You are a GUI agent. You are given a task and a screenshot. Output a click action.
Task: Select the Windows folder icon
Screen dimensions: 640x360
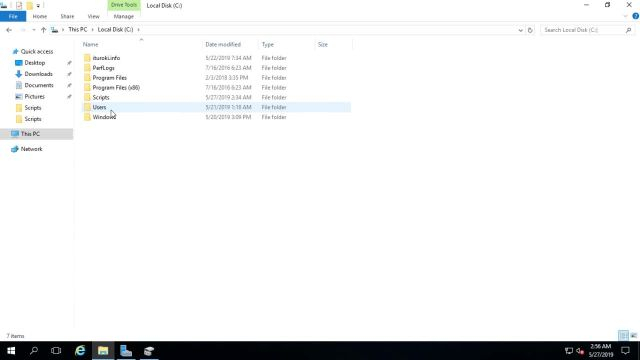(87, 117)
